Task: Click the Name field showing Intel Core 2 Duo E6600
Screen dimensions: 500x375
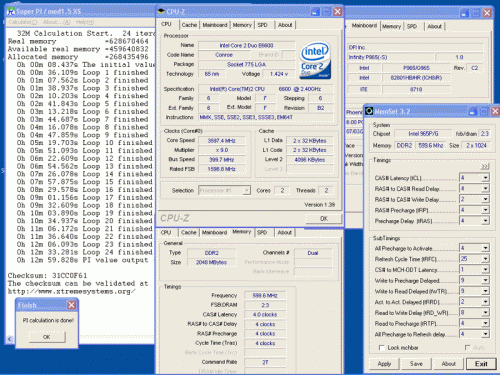Action: (246, 45)
